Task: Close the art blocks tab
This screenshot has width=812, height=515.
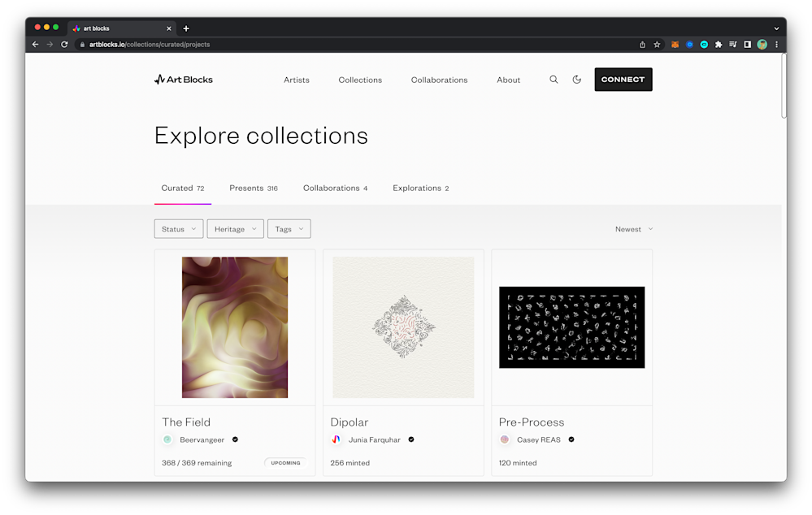Action: [x=169, y=28]
